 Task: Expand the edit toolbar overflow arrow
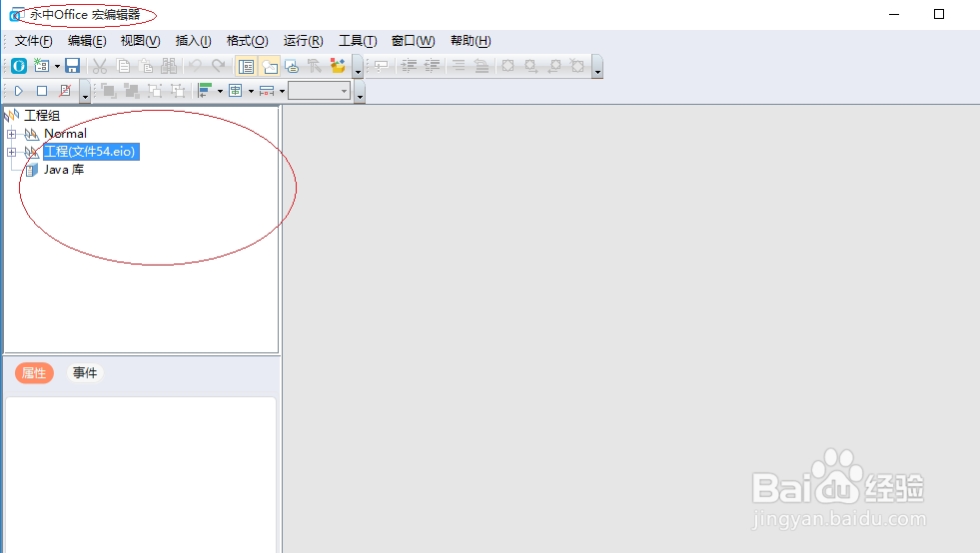pyautogui.click(x=597, y=66)
